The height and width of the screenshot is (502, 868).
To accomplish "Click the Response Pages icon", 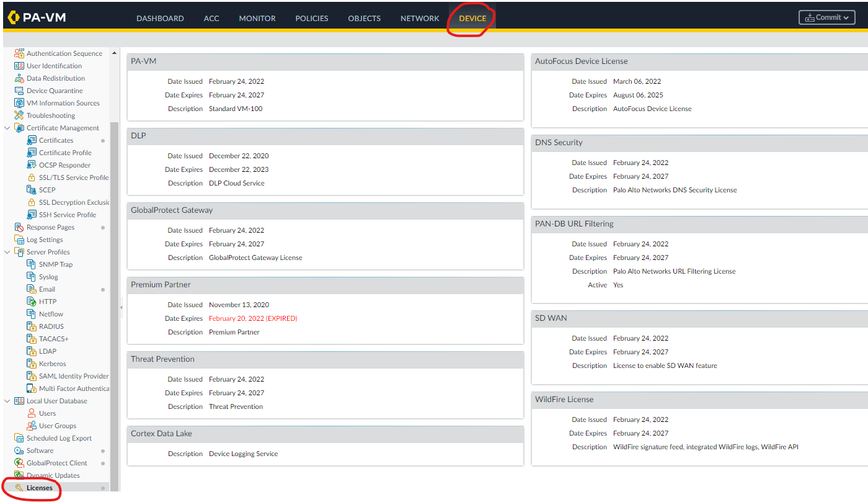I will tap(19, 227).
